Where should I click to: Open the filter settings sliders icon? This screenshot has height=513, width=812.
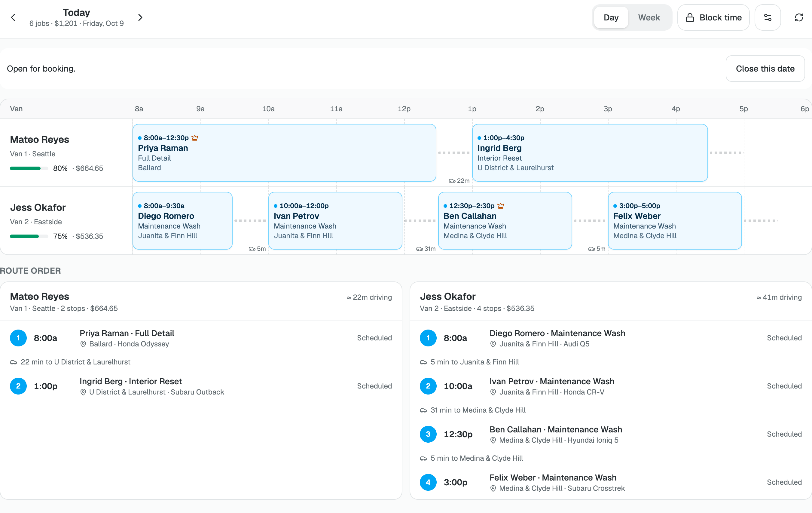click(x=768, y=17)
